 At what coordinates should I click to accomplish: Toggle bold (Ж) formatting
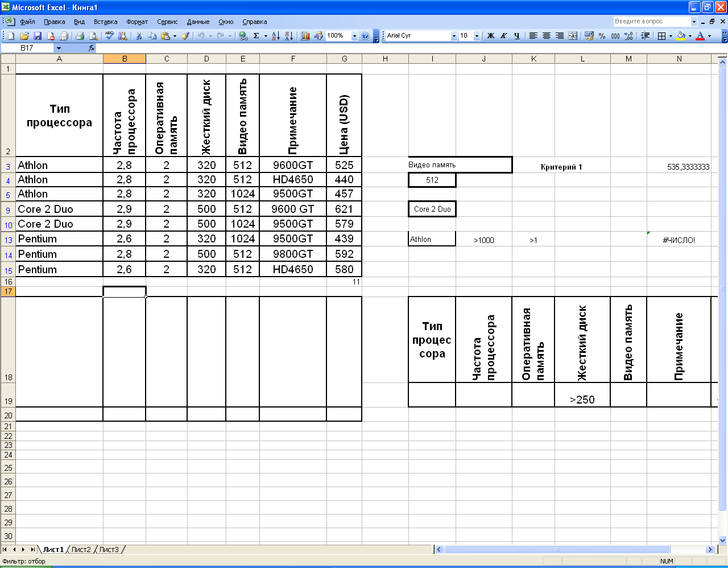[491, 36]
